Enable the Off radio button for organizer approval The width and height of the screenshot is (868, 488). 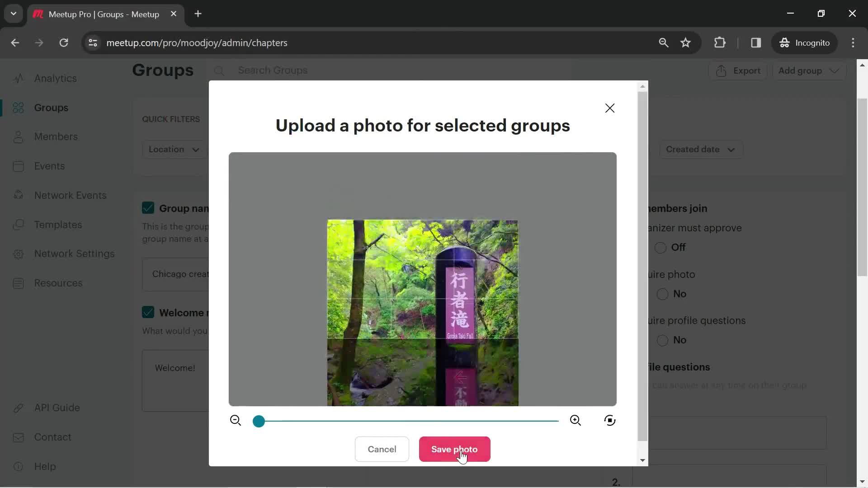coord(660,247)
